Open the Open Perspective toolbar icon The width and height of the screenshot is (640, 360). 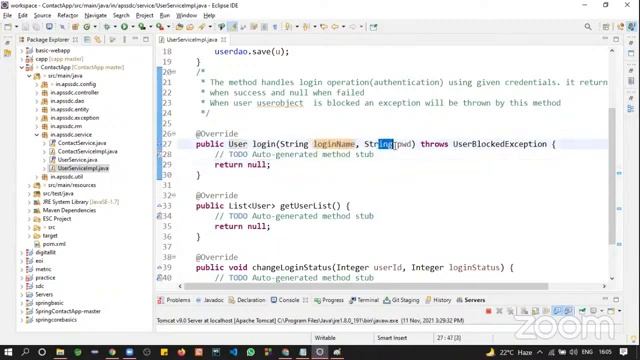pyautogui.click(x=606, y=27)
